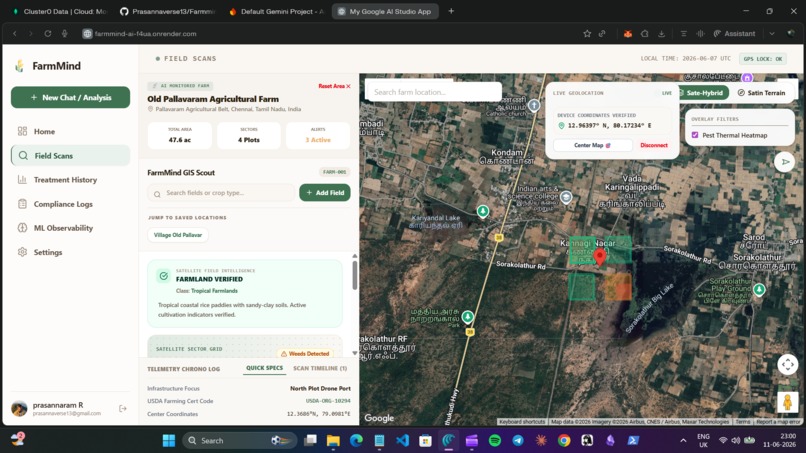Switch to Default Gemini Project browser tab

pyautogui.click(x=277, y=11)
